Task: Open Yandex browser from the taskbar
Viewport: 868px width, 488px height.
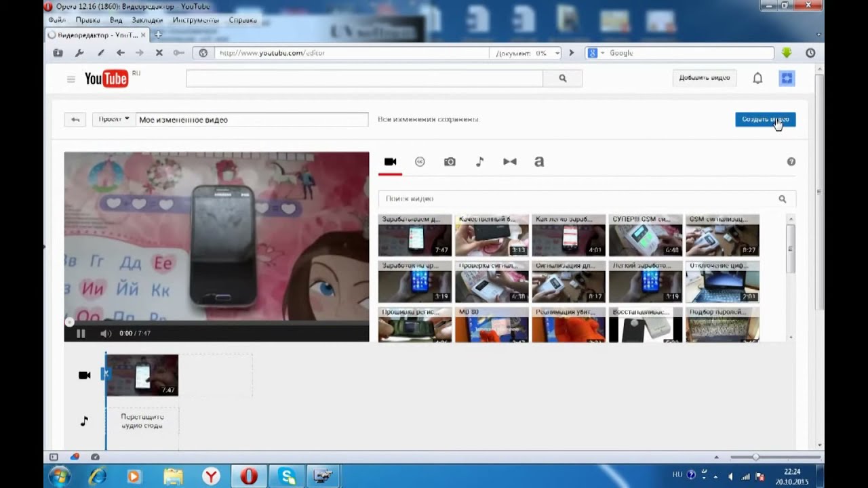Action: [x=212, y=476]
